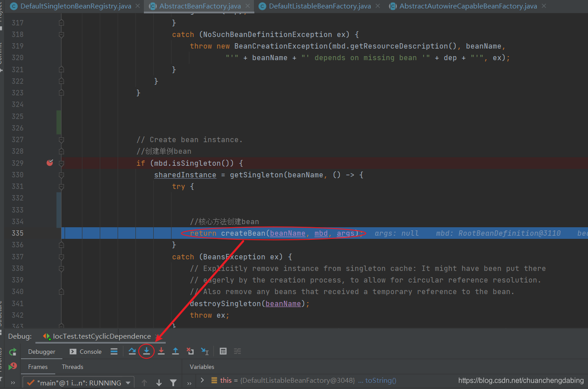Click the createBean method call on line 335

tap(243, 233)
